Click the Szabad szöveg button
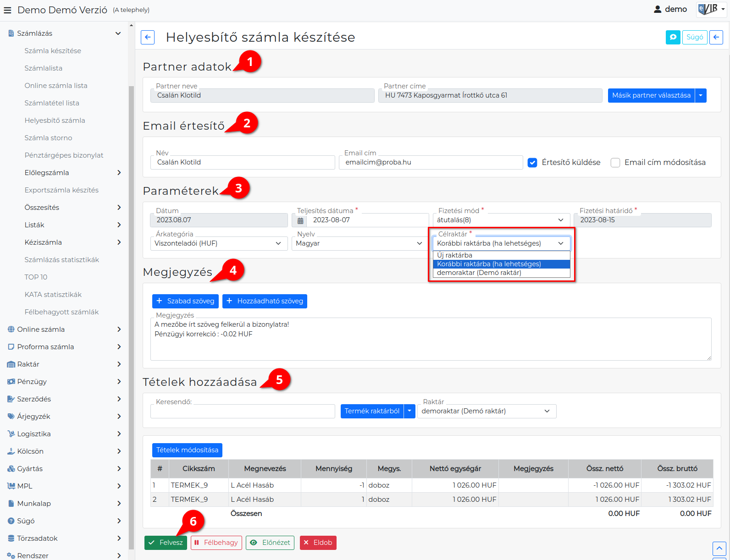The height and width of the screenshot is (560, 730). coord(185,302)
